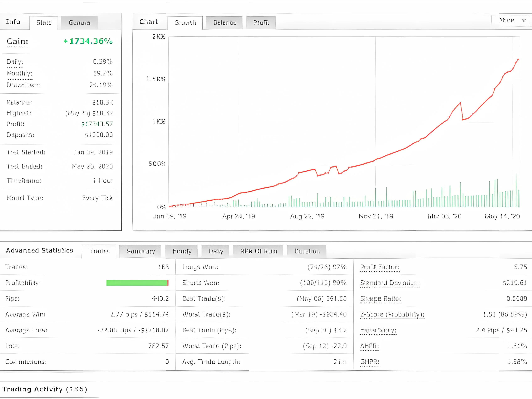The image size is (532, 399).
Task: Click the green Profitability bar
Action: coord(137,283)
